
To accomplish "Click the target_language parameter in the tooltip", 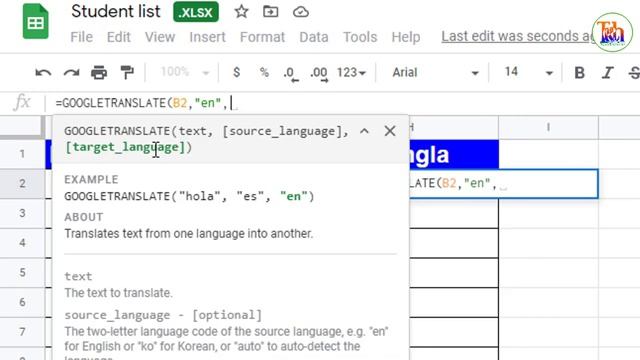I will pos(128,147).
